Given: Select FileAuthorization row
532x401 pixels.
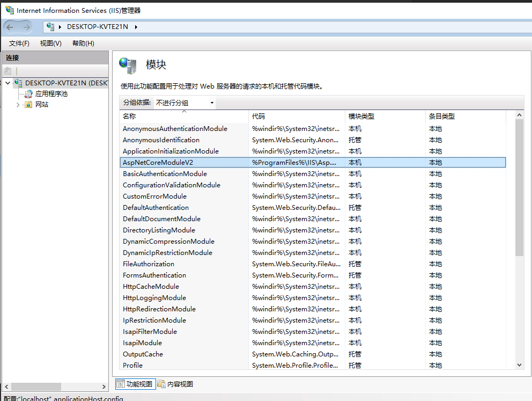Looking at the screenshot, I should 313,264.
